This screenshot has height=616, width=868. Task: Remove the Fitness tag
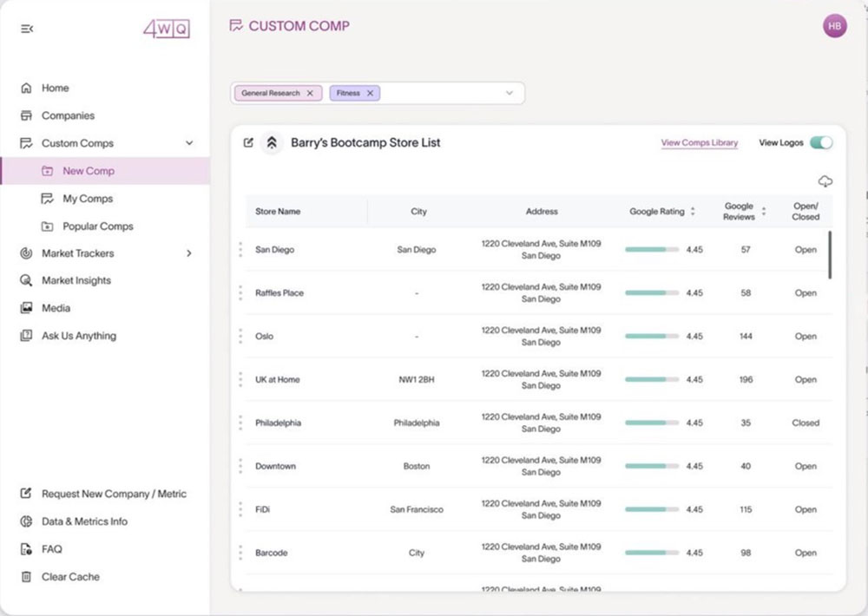[370, 93]
